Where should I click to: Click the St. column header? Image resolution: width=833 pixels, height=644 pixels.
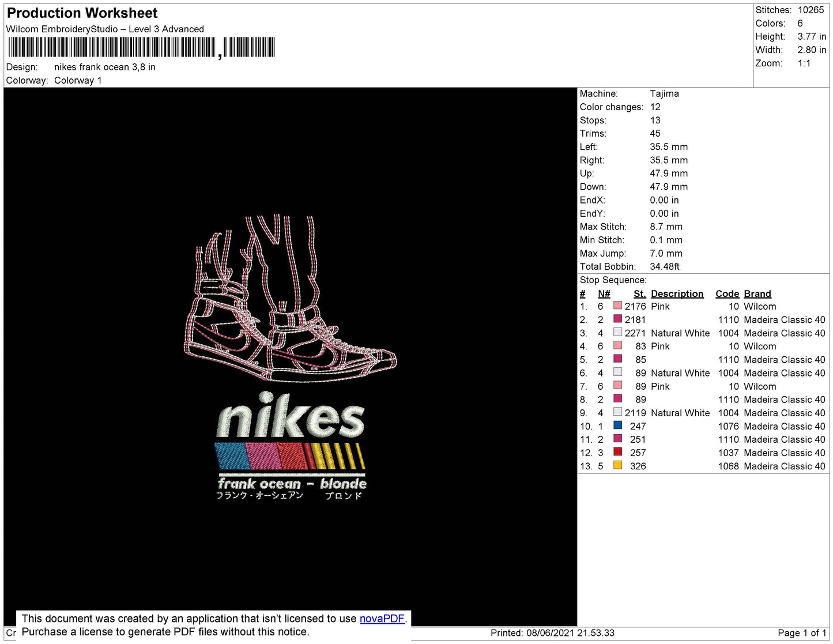click(639, 293)
